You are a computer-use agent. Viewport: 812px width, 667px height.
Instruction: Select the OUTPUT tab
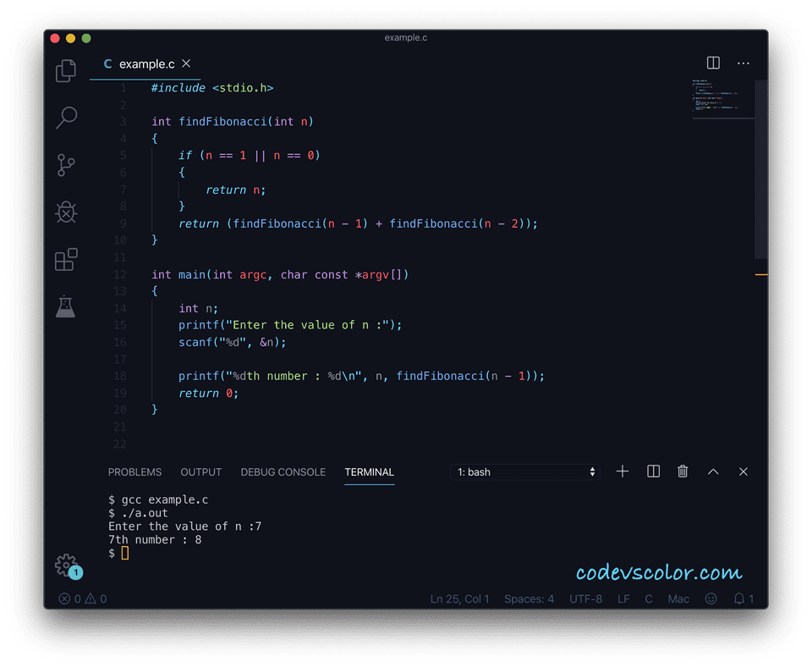[x=200, y=472]
